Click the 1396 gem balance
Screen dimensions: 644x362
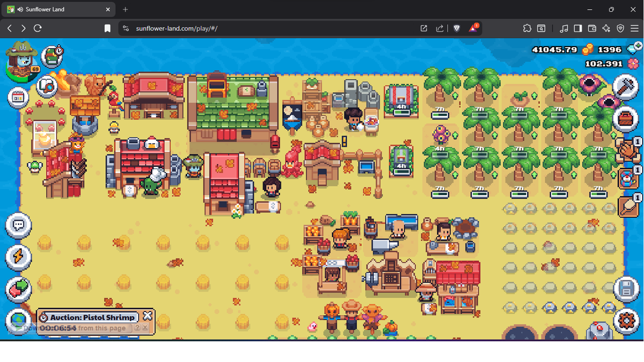609,50
